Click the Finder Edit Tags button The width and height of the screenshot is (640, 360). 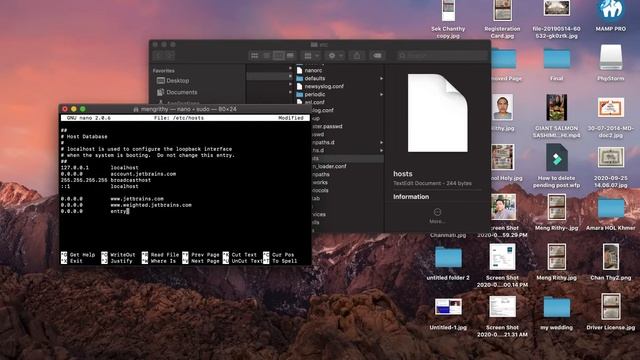(x=377, y=56)
